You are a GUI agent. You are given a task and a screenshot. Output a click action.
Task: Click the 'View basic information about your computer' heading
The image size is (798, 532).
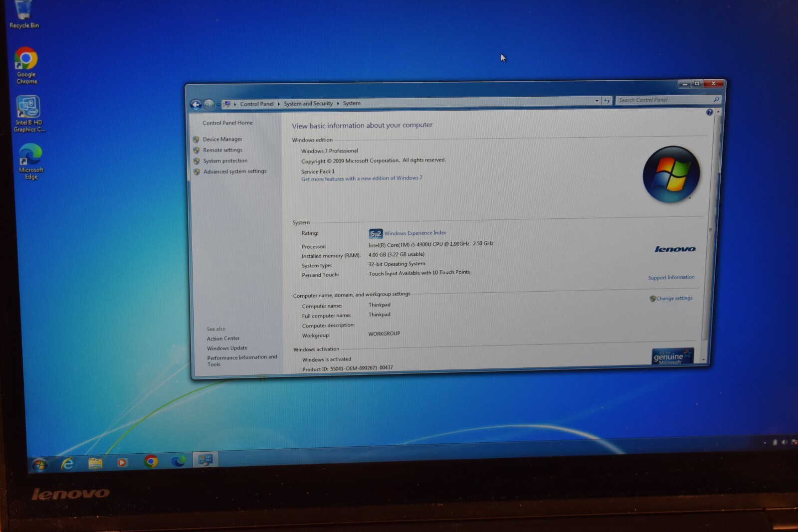pos(362,125)
